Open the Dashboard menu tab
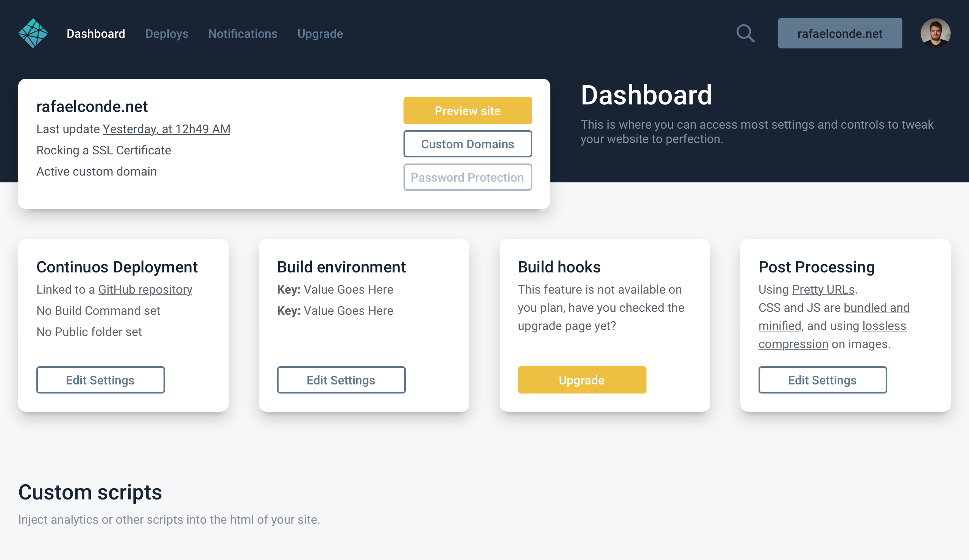 [96, 33]
